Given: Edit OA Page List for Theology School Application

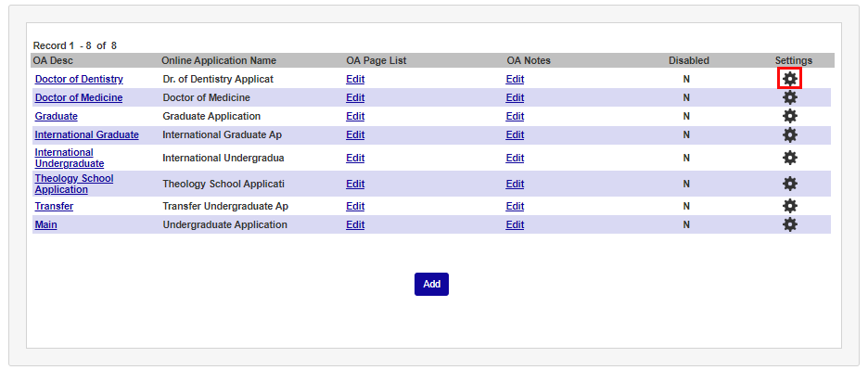Looking at the screenshot, I should [355, 184].
